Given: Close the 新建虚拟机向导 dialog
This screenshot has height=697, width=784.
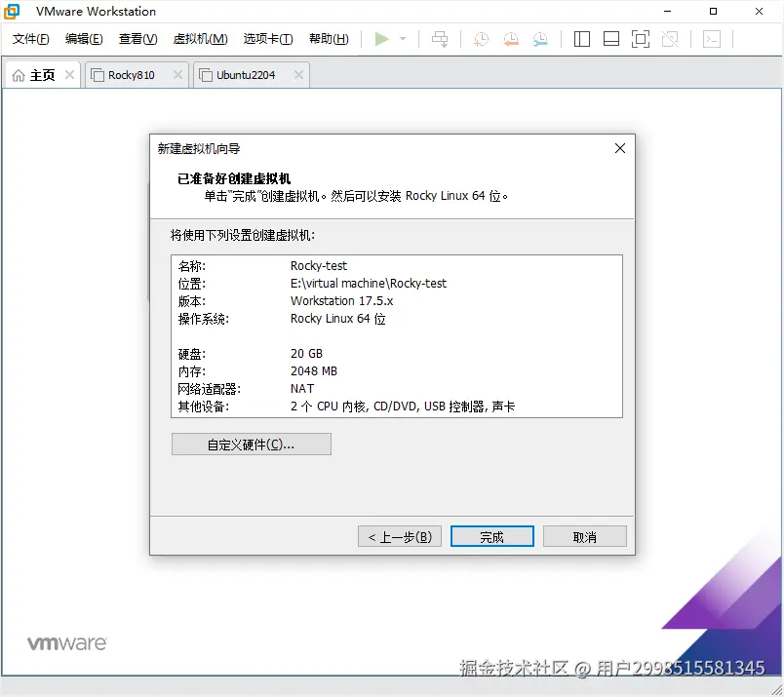Looking at the screenshot, I should pyautogui.click(x=620, y=148).
